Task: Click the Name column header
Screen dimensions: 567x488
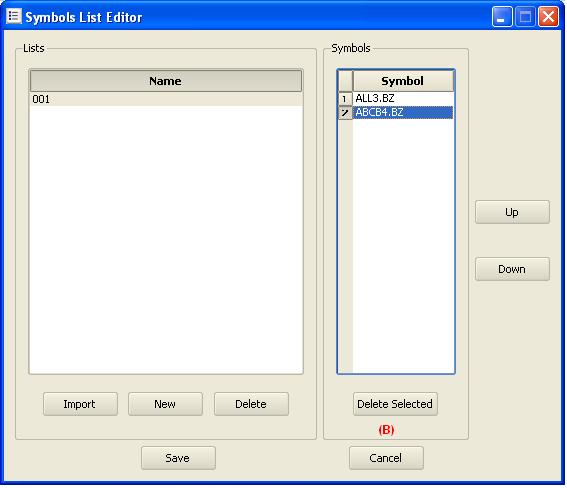Action: coord(166,81)
